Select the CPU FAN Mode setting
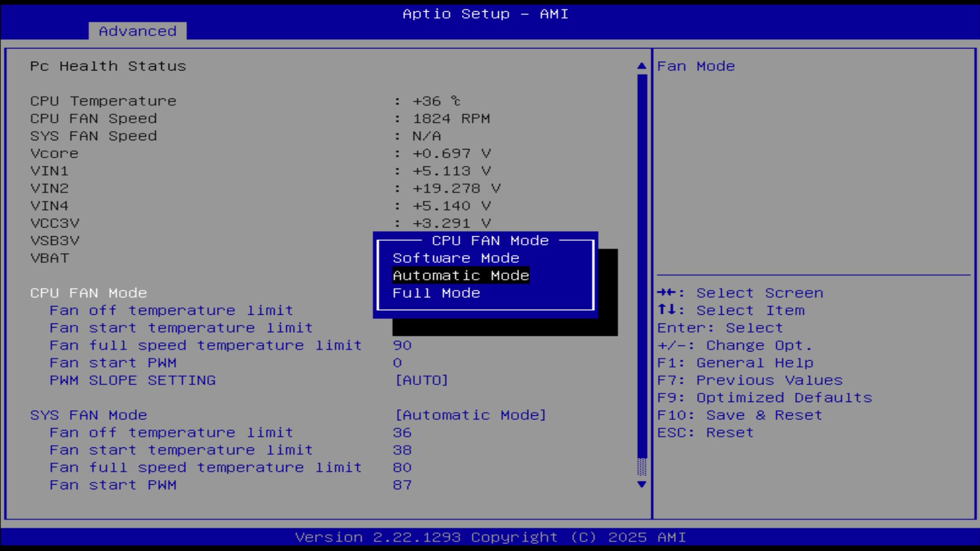Viewport: 980px width, 551px height. pyautogui.click(x=88, y=293)
